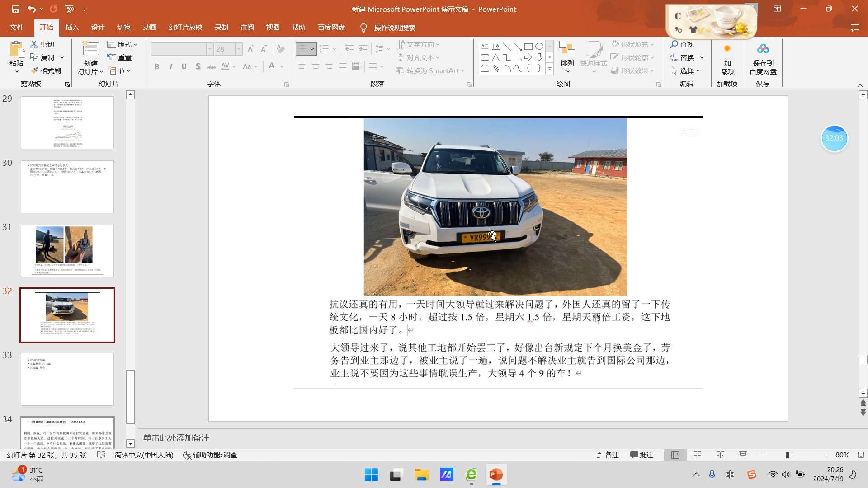Click the Find magnifier icon
The height and width of the screenshot is (488, 868).
coord(674,44)
